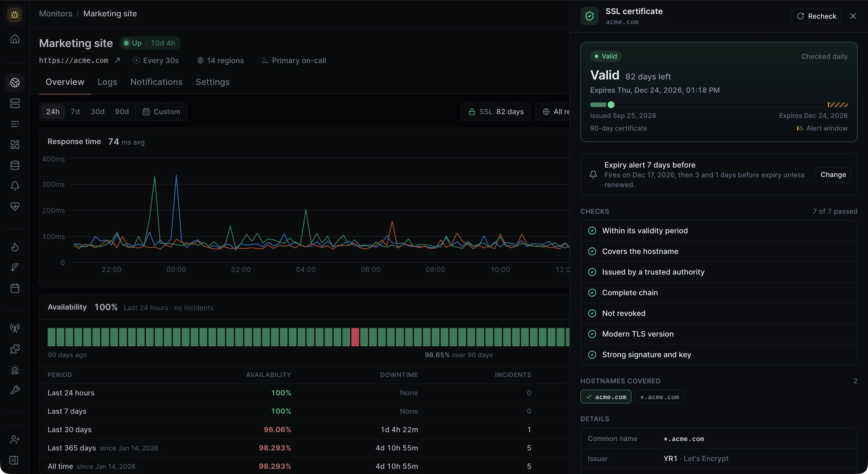Open the servers stack icon in sidebar

15,103
